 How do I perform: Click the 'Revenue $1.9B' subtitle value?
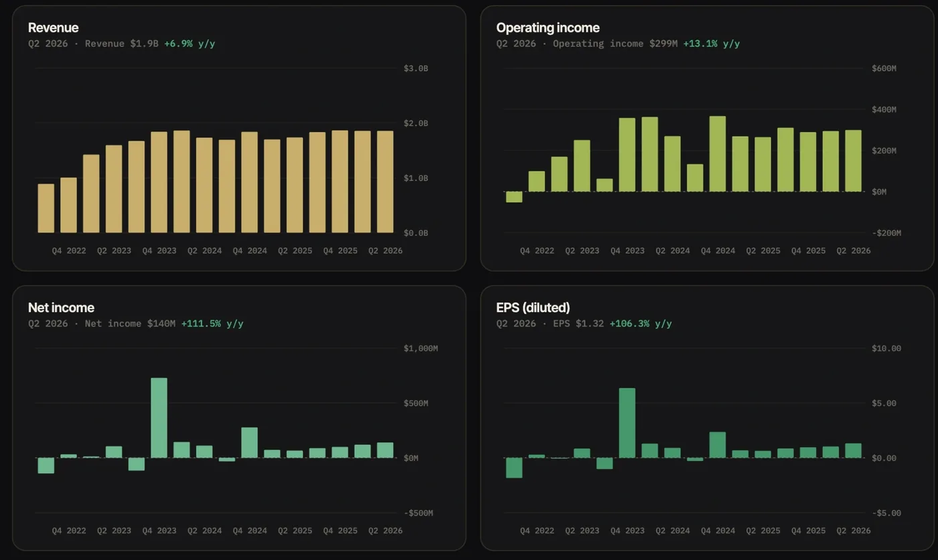121,44
